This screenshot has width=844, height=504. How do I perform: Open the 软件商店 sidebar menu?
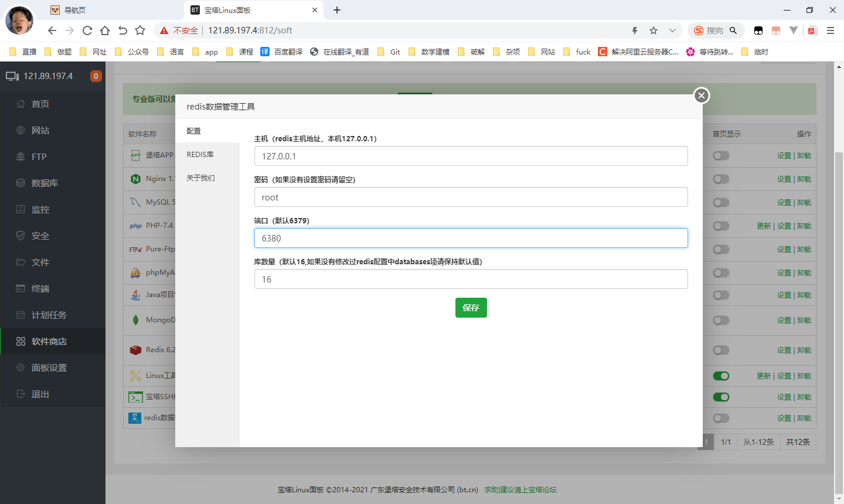pyautogui.click(x=49, y=341)
